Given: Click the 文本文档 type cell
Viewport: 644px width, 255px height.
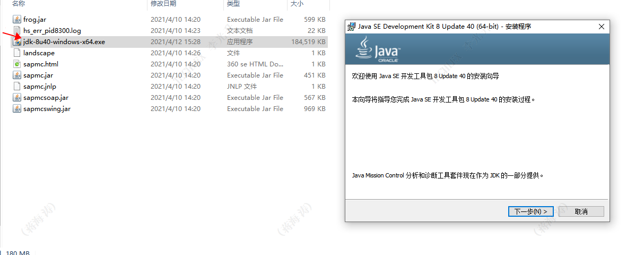Looking at the screenshot, I should pos(240,31).
